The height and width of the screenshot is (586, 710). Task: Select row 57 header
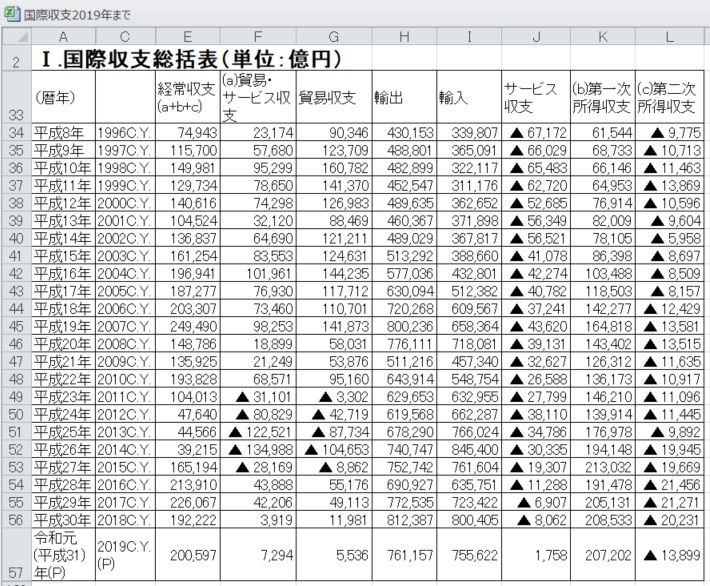17,554
